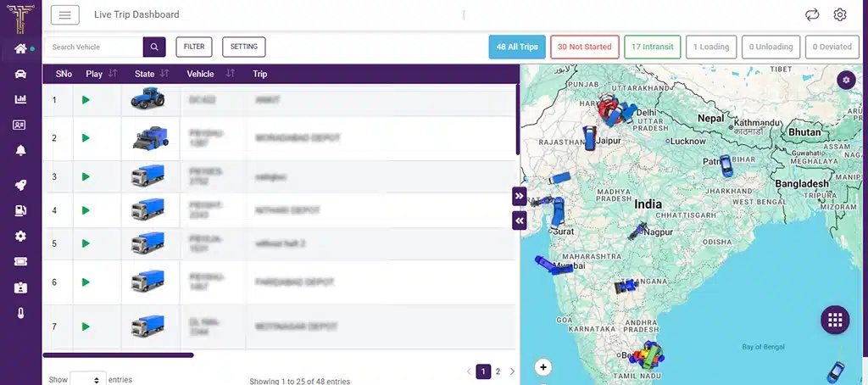Click the SNo column header
The image size is (868, 385).
tap(64, 74)
